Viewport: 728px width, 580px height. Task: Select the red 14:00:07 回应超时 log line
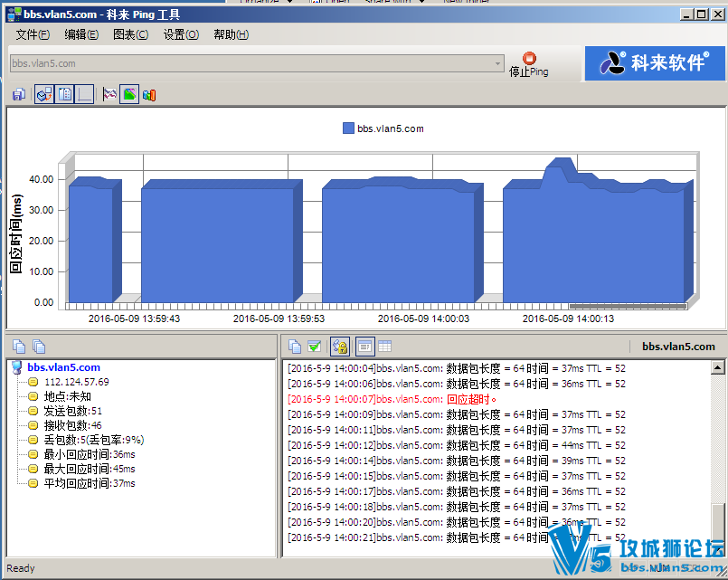[x=392, y=399]
